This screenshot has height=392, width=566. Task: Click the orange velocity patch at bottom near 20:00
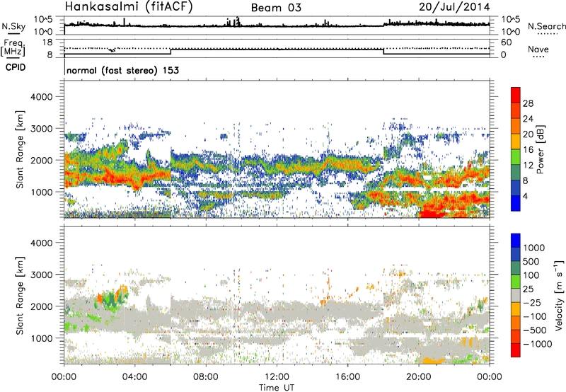pos(432,361)
